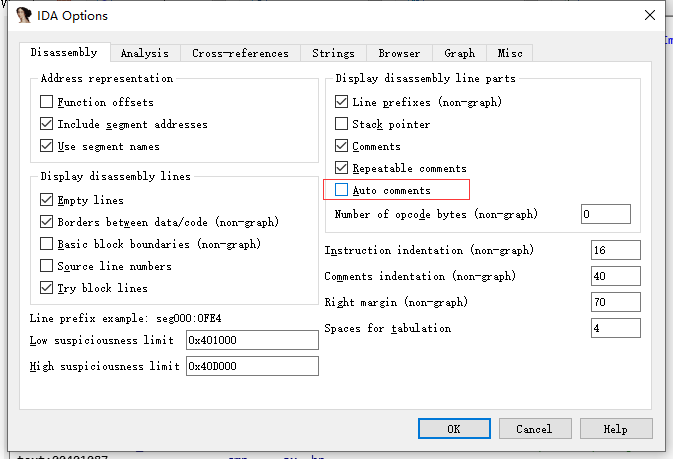Edit the Spaces for tabulation field
This screenshot has height=459, width=673.
coord(615,328)
